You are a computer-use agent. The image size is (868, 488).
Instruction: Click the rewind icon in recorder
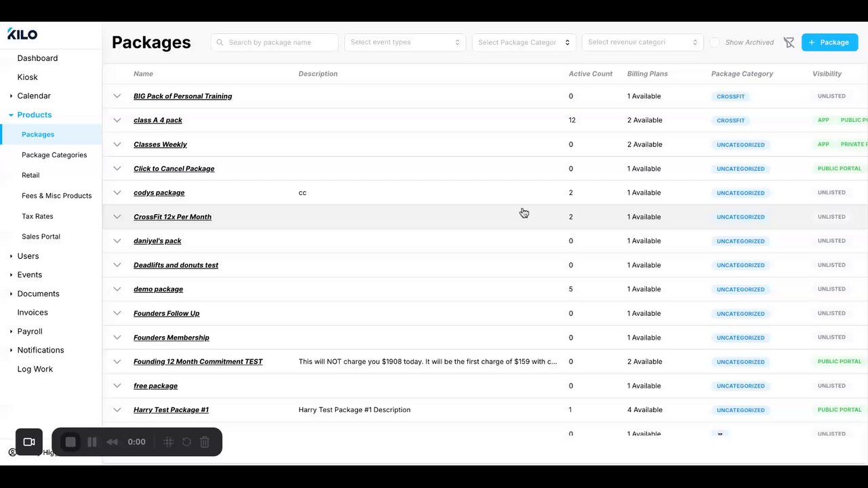(x=113, y=442)
